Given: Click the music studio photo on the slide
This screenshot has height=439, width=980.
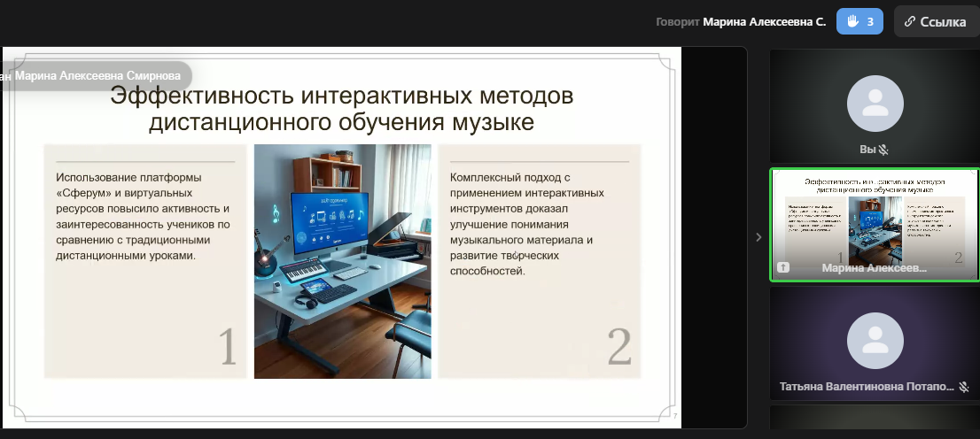Looking at the screenshot, I should pos(342,261).
